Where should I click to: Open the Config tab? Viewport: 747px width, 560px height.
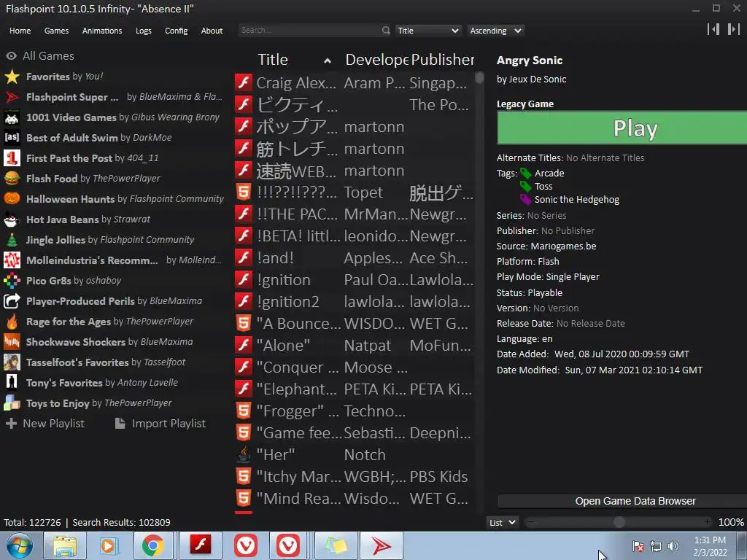177,31
